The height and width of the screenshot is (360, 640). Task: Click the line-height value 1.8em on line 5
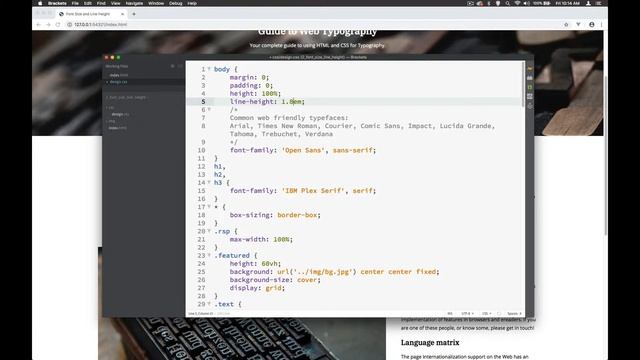click(291, 102)
